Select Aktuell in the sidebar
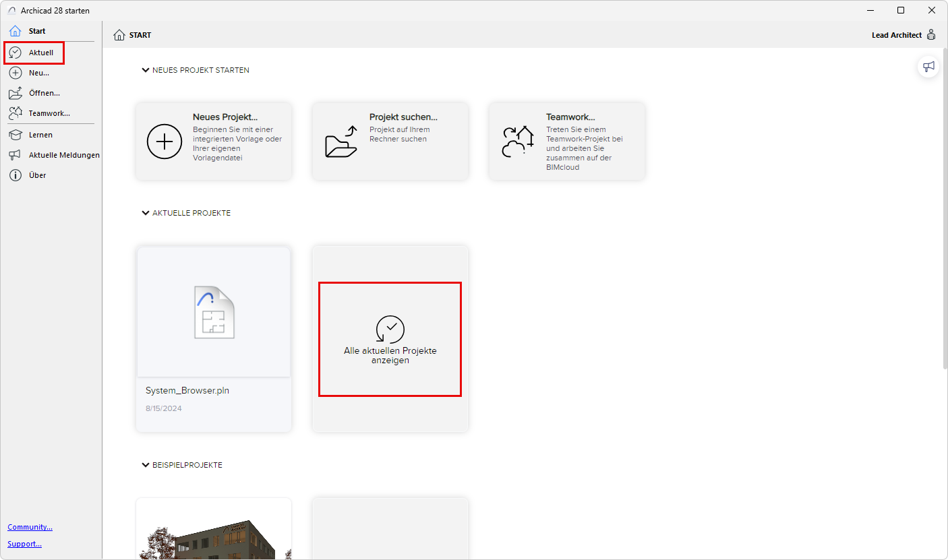 (x=41, y=53)
